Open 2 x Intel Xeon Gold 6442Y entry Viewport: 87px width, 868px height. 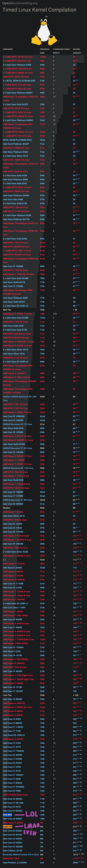(x=16, y=104)
